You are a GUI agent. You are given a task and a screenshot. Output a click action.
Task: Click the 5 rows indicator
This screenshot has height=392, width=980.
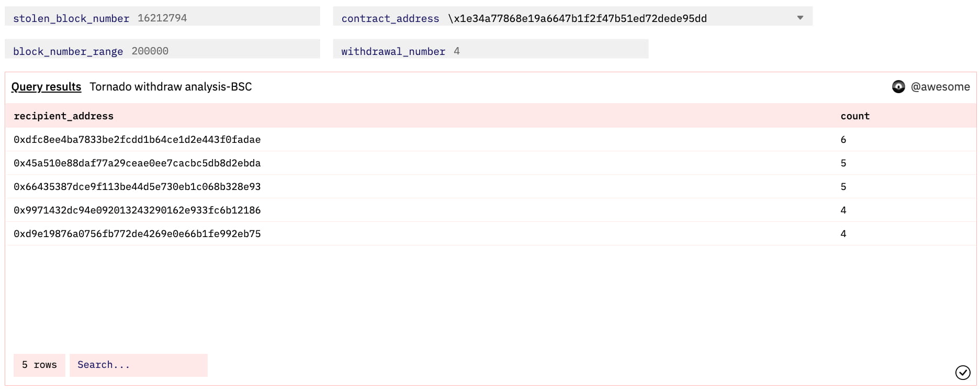click(x=39, y=365)
